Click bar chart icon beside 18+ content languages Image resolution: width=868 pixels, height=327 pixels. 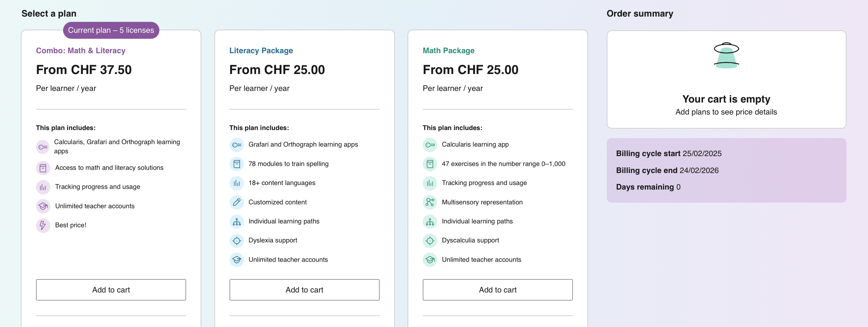click(237, 183)
